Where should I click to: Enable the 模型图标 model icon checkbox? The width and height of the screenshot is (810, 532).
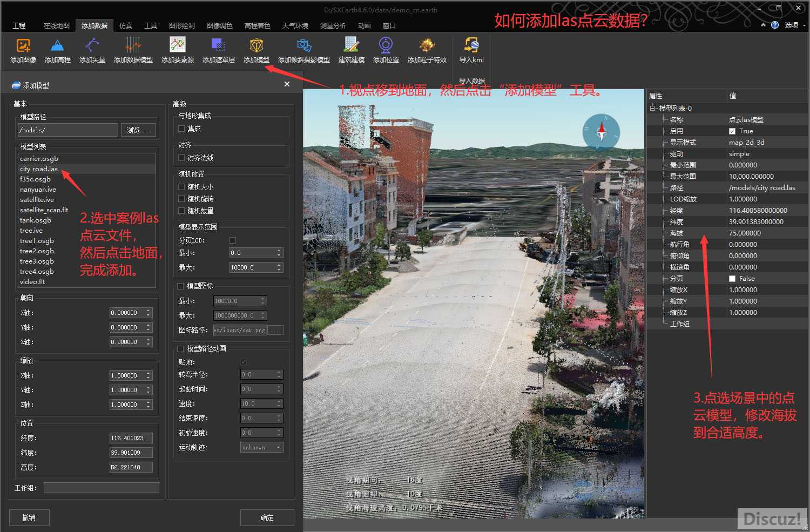[180, 286]
